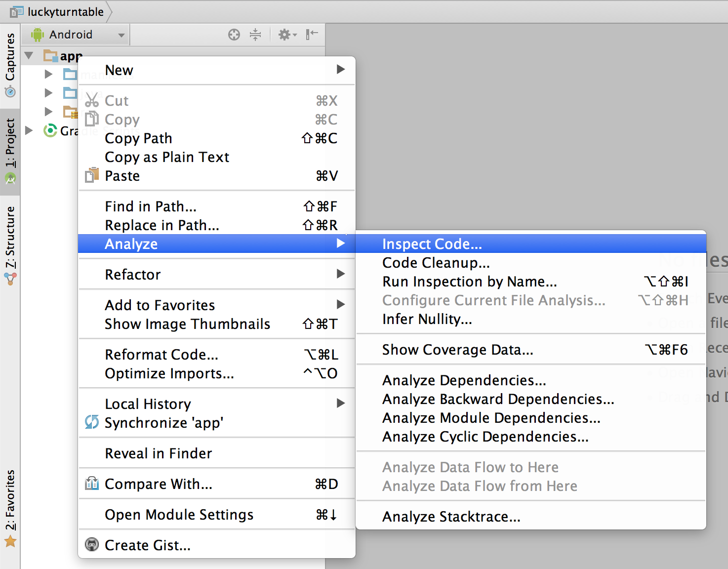The width and height of the screenshot is (728, 569).
Task: Click the hide project panel icon
Action: pyautogui.click(x=312, y=35)
